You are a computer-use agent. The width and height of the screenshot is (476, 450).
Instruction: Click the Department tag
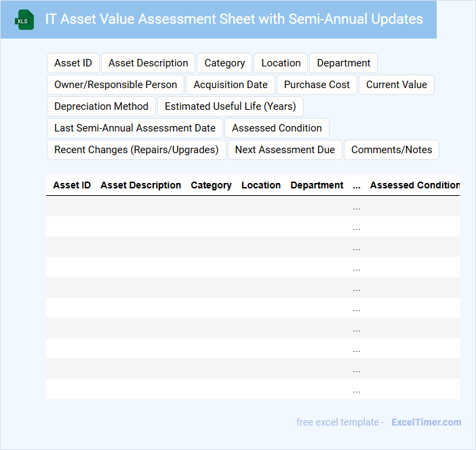point(343,63)
